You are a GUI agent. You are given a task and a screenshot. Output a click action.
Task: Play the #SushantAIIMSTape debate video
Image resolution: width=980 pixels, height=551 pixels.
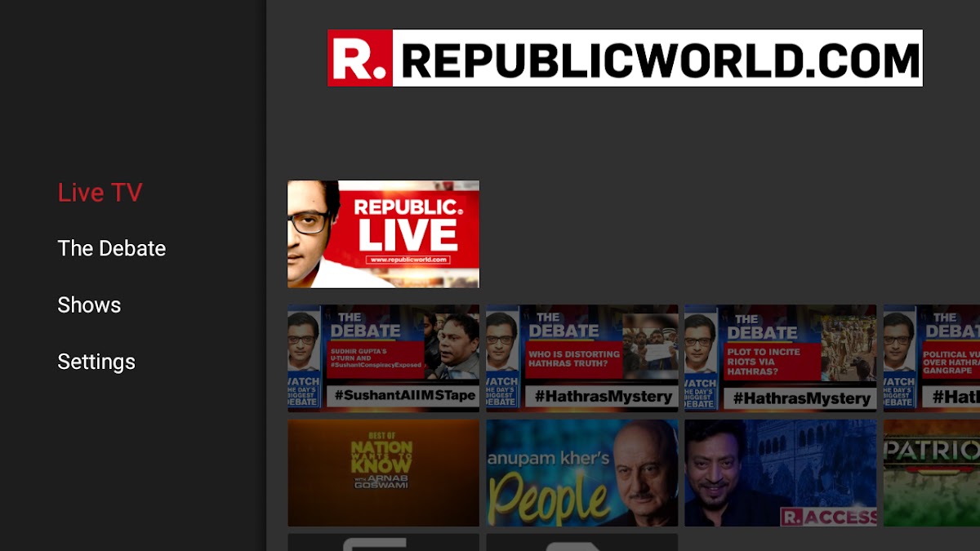click(x=383, y=357)
